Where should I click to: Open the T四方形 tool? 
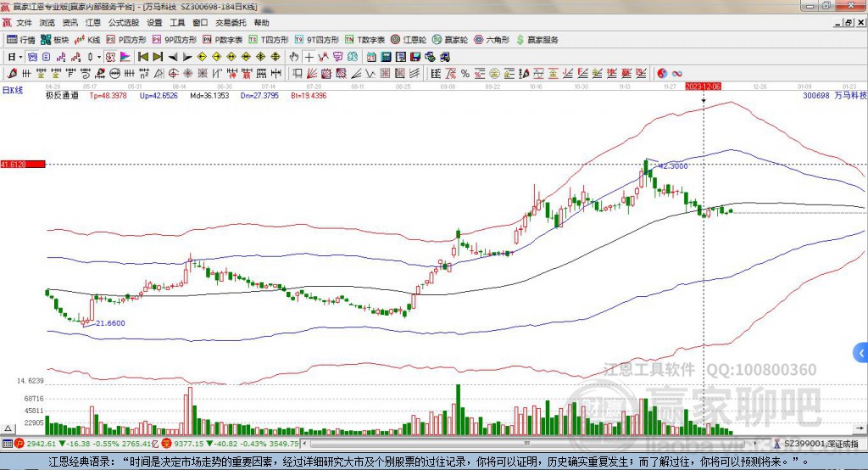(x=269, y=40)
